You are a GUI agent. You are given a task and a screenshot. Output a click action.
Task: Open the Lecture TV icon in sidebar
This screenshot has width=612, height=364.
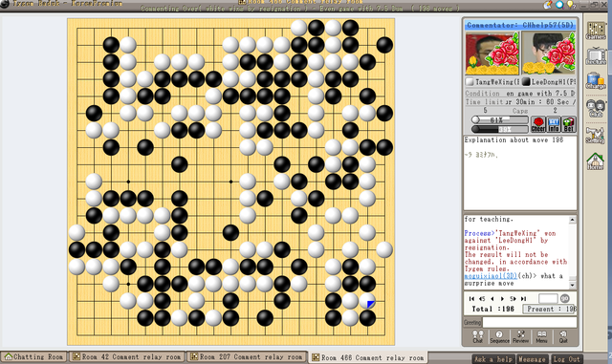[x=596, y=55]
